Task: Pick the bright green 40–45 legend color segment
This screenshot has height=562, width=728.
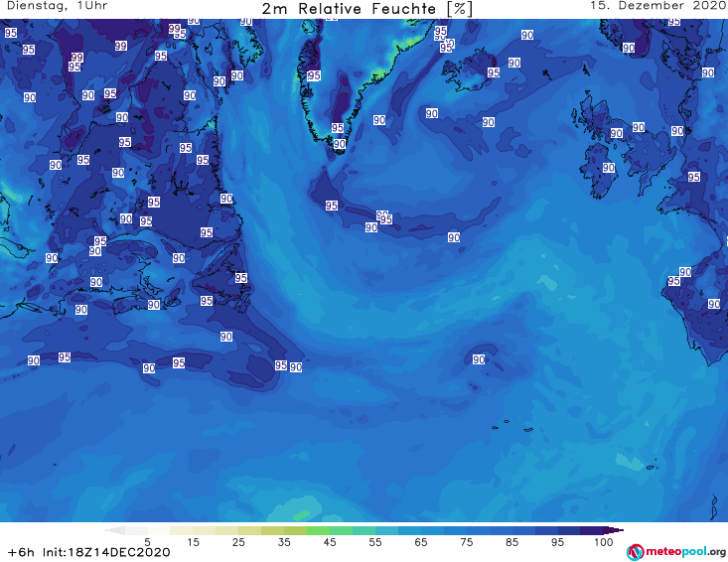Action: tap(318, 530)
